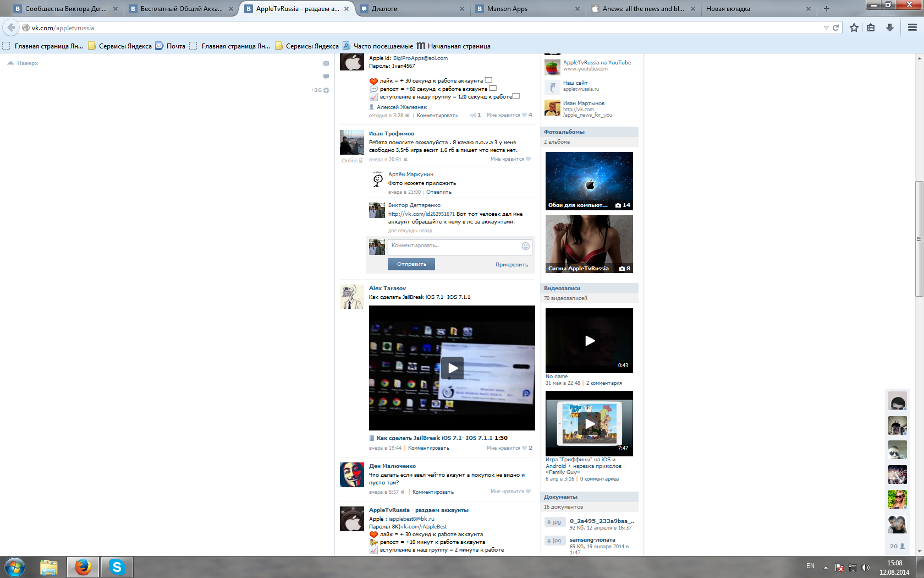Open the Почта bookmark
This screenshot has width=924, height=578.
tap(170, 46)
